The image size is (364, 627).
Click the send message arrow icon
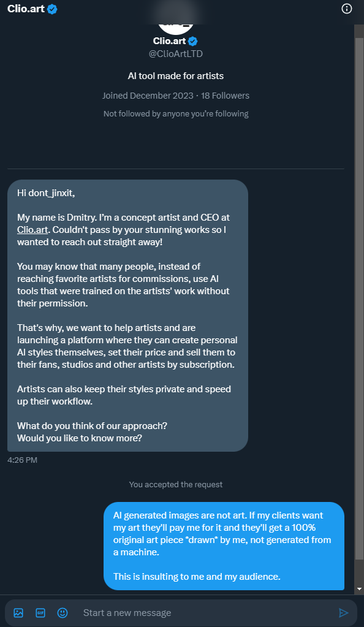coord(343,613)
